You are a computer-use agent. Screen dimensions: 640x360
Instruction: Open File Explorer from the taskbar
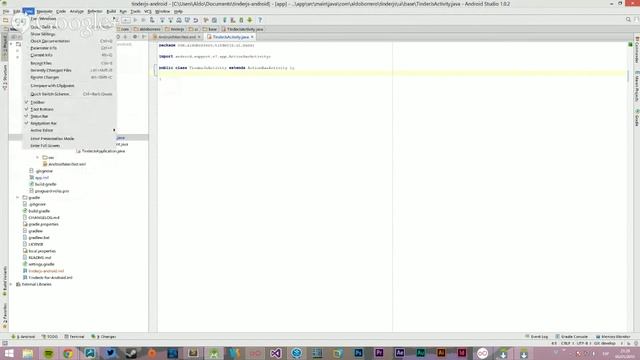pos(28,353)
